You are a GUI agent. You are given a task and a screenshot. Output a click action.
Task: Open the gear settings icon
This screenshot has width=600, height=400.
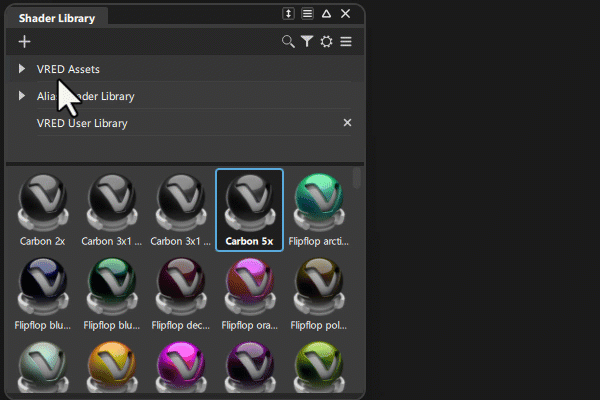tap(326, 41)
